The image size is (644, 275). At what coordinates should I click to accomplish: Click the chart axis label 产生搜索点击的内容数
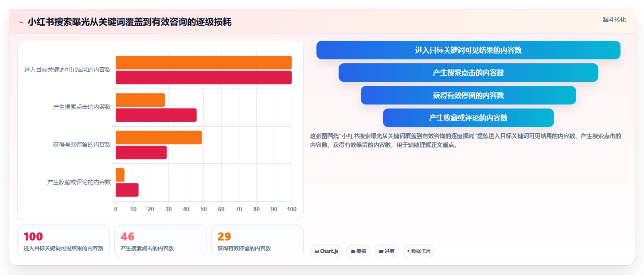pos(82,107)
